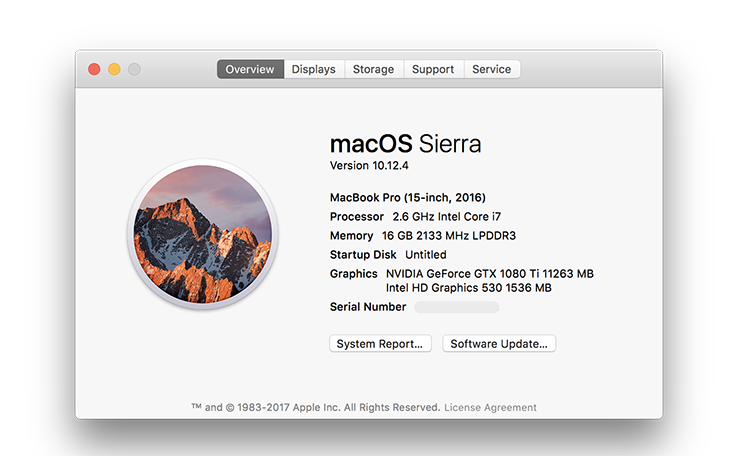Open the Service tab
Viewport: 741px width, 475px height.
(491, 69)
